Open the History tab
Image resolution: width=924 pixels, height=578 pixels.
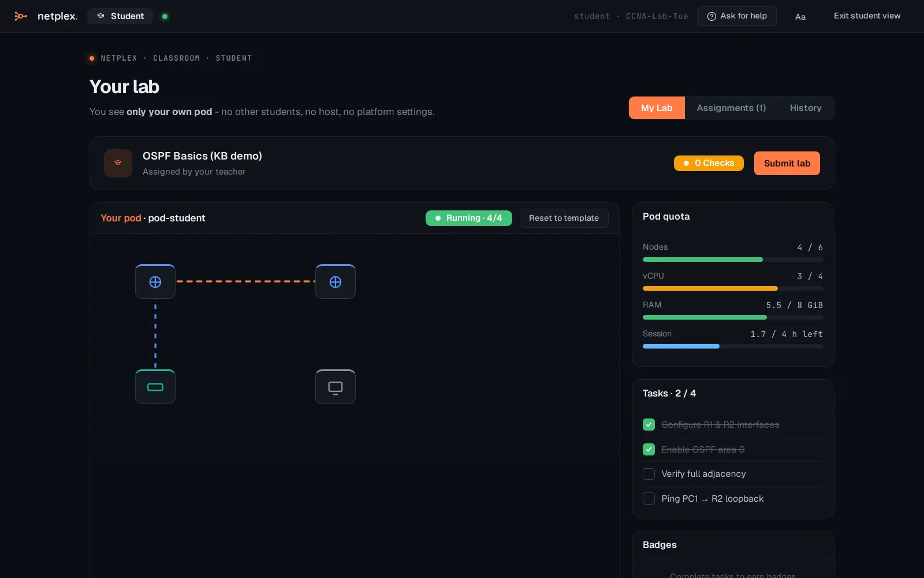(806, 108)
